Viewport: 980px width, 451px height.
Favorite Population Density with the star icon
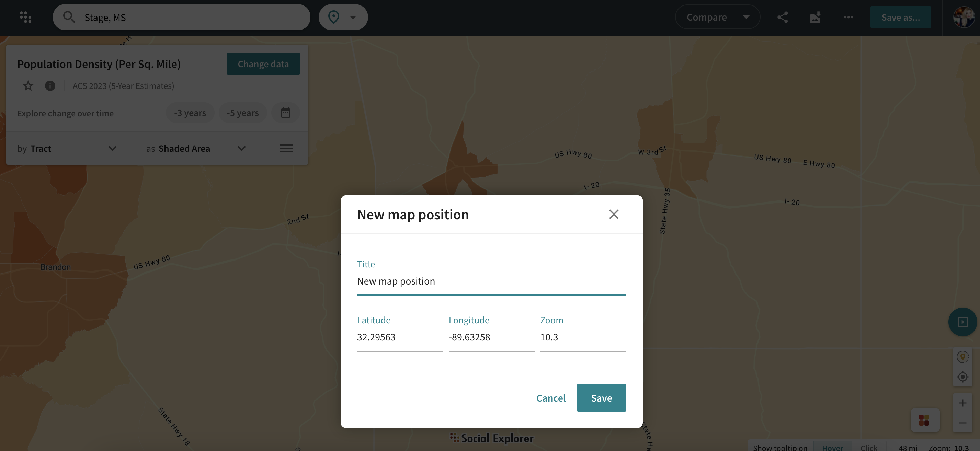point(28,86)
